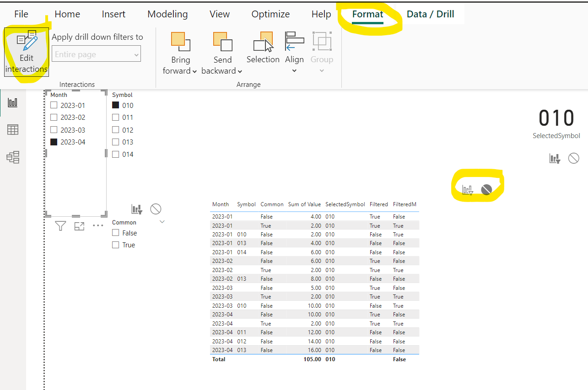
Task: Set Filter interaction on SelectedSymbol card
Action: click(x=555, y=159)
